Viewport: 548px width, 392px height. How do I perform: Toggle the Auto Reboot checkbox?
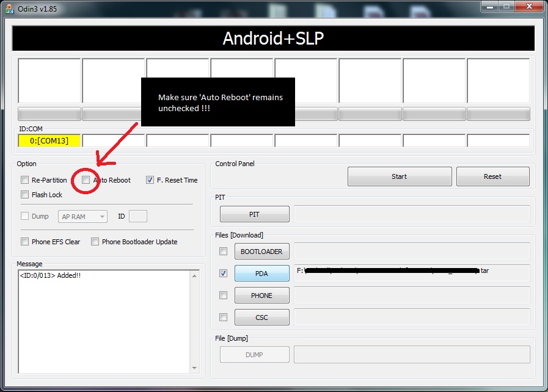click(x=86, y=180)
